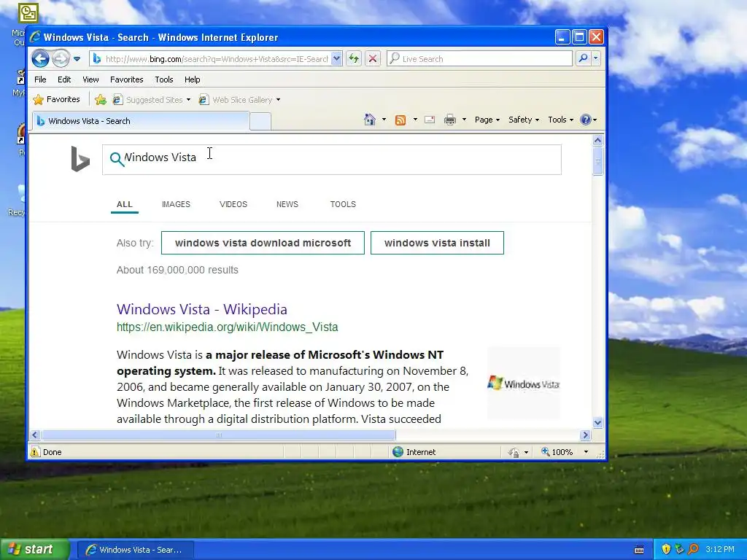This screenshot has height=560, width=747.
Task: Open the Safety command menu
Action: point(524,120)
